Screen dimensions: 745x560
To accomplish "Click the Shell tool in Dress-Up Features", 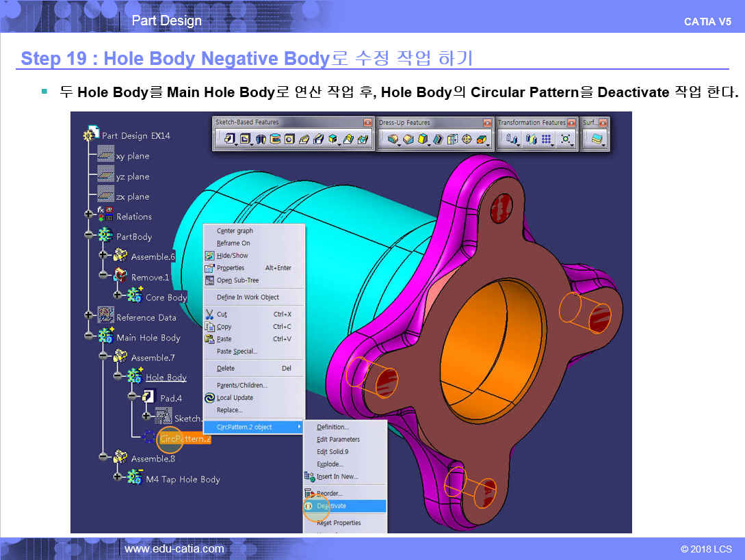I will (x=438, y=139).
